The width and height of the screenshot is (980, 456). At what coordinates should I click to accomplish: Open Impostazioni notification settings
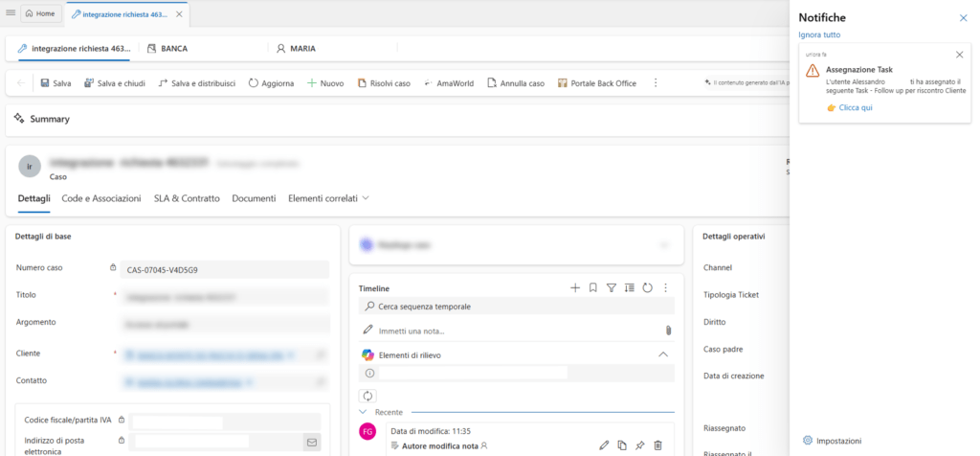(x=832, y=441)
